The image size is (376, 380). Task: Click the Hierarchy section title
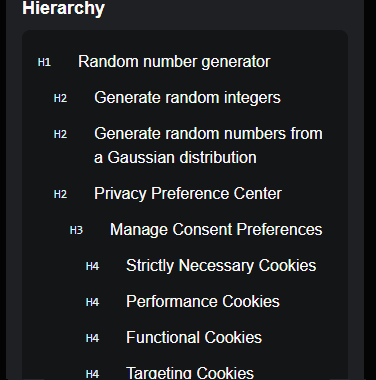[x=63, y=8]
